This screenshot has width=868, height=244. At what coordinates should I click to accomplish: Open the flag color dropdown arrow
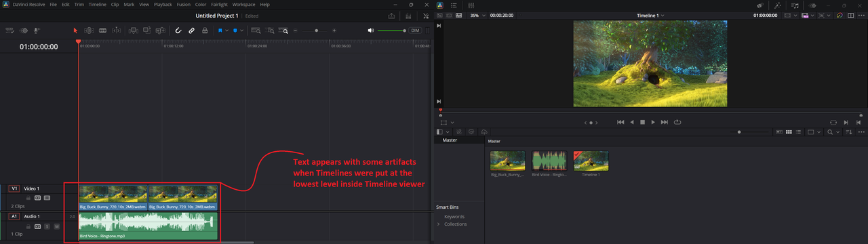coord(226,30)
